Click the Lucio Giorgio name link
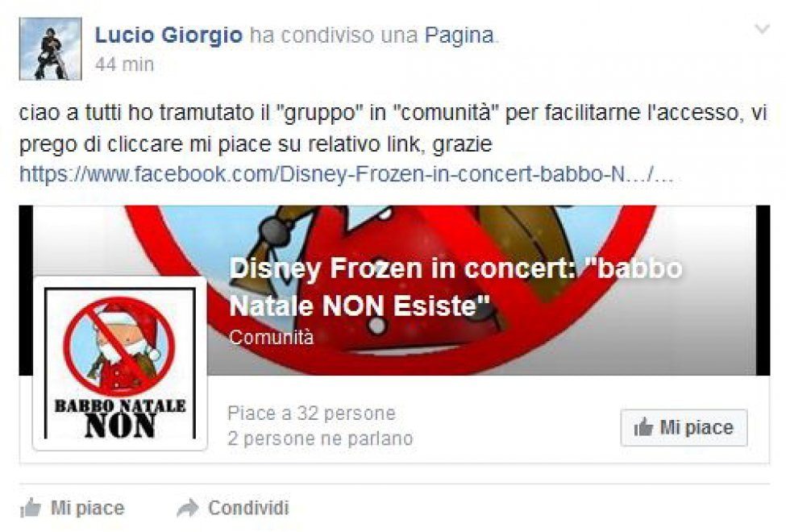 coord(168,35)
